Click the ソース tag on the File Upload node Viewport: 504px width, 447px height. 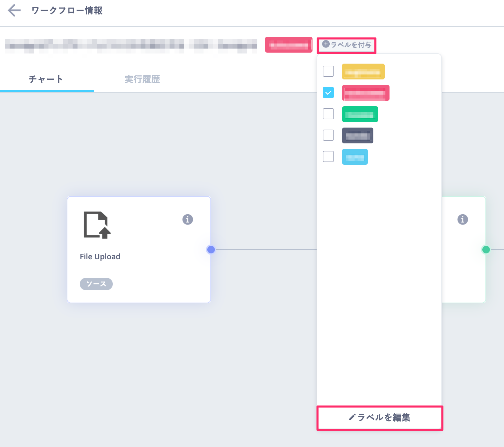(x=96, y=284)
